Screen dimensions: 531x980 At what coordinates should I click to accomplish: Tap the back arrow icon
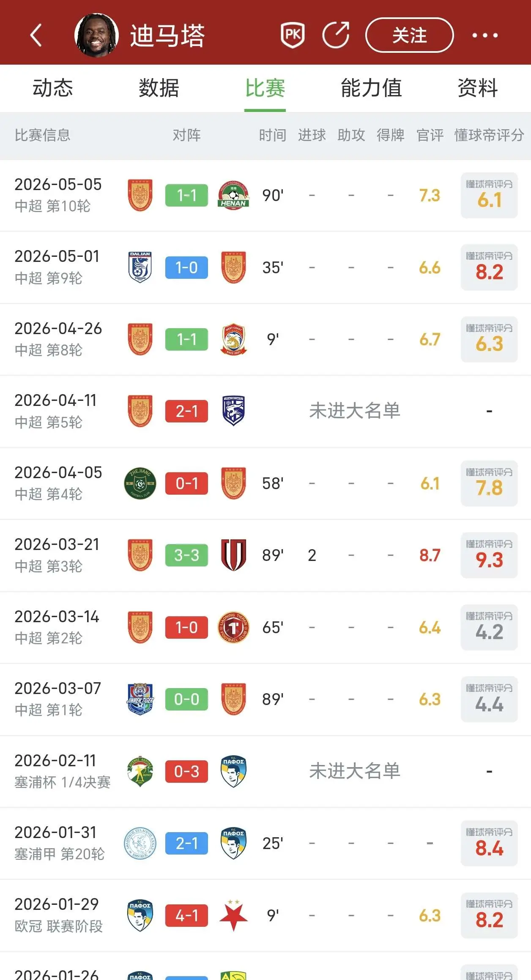[36, 35]
